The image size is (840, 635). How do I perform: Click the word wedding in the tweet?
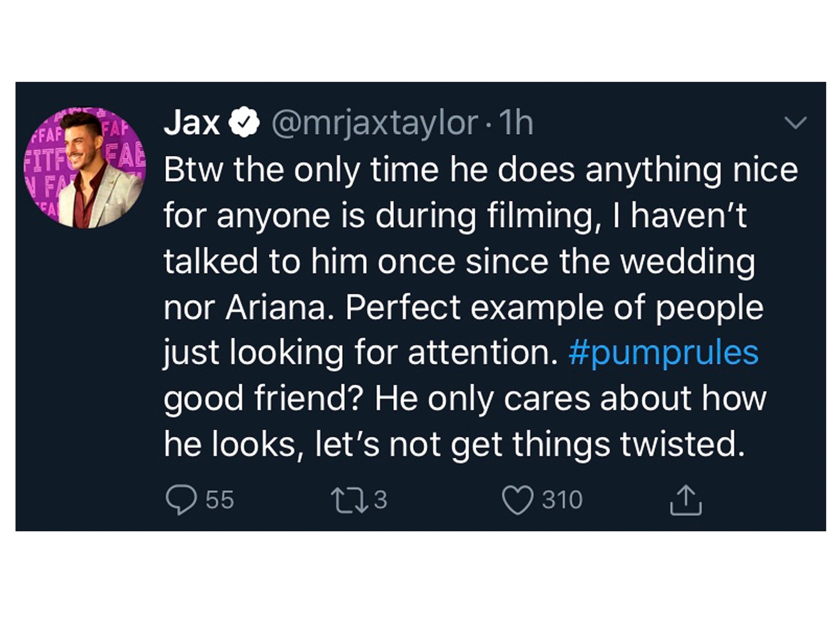click(688, 261)
